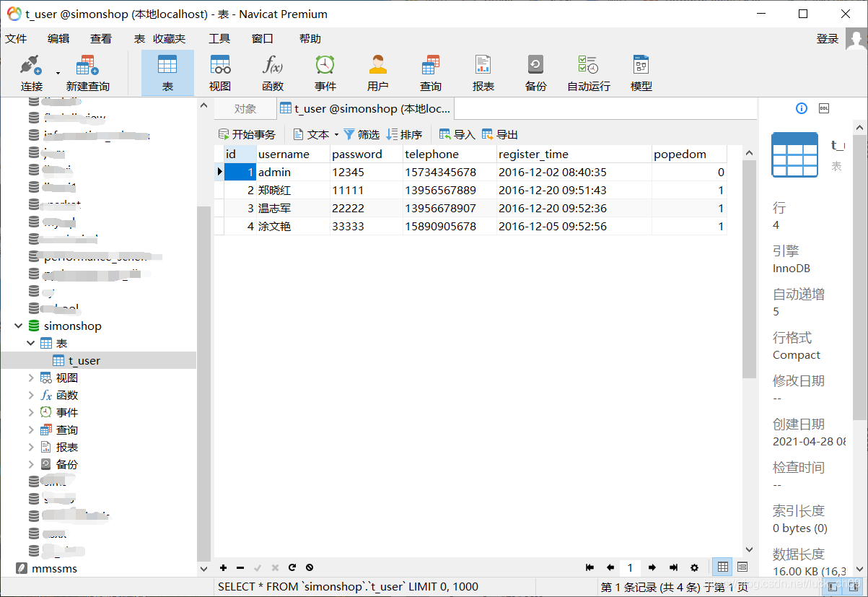
Task: Click the 函数 (Function) f(x) icon
Action: click(x=273, y=72)
